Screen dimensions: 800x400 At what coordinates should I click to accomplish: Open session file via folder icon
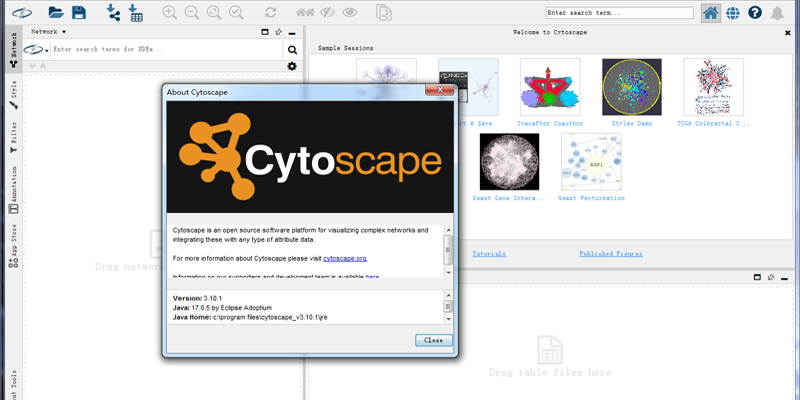[x=56, y=13]
